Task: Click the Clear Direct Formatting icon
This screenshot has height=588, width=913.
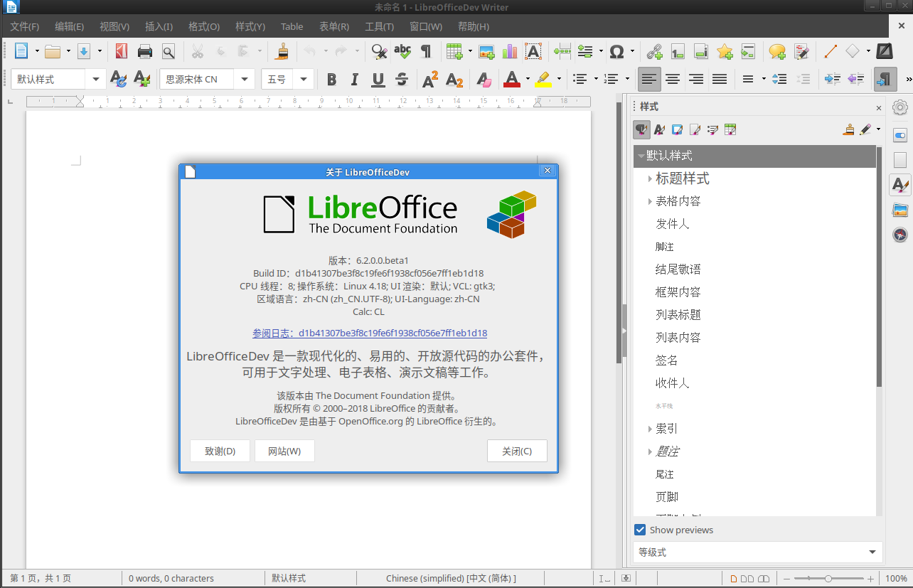Action: point(484,79)
